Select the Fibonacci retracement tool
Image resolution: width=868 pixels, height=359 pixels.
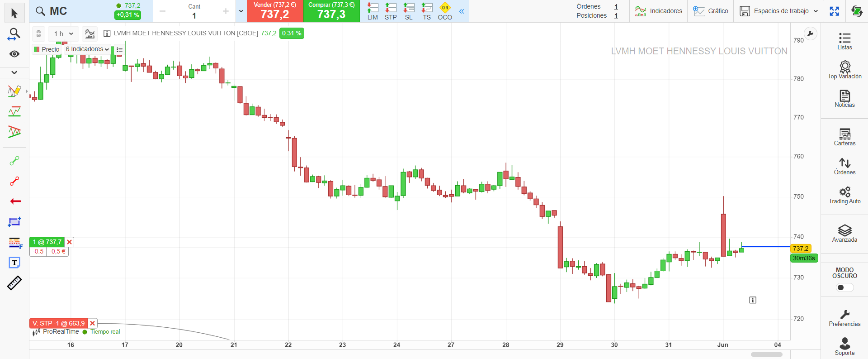click(15, 243)
